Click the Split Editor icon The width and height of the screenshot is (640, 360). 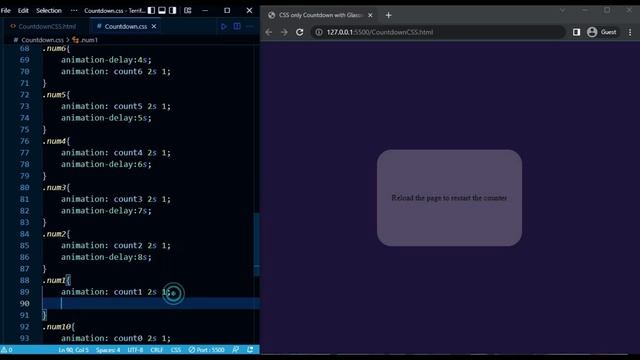(x=237, y=27)
